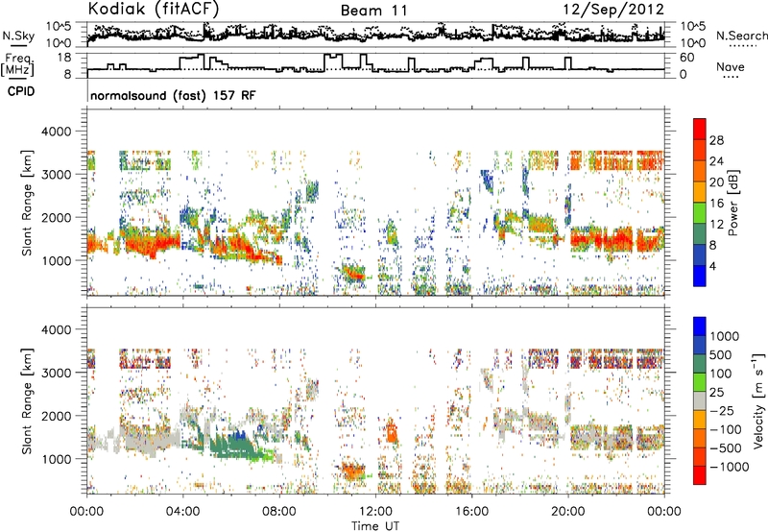Click the blue velocity patch near 06:20 UT

coord(239,434)
